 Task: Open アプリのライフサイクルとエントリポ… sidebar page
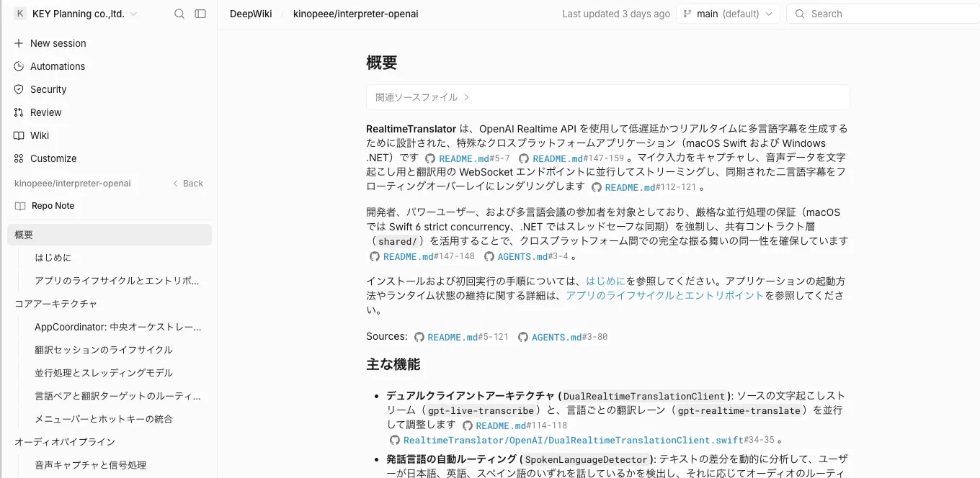coord(118,281)
